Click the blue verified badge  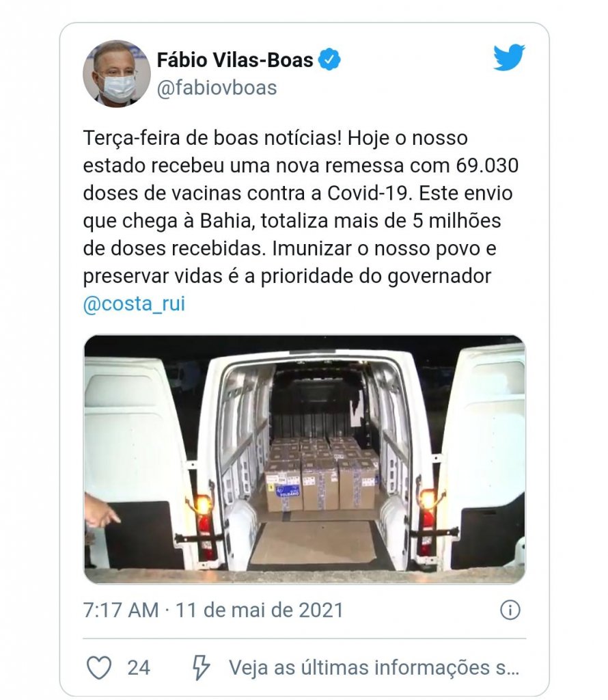tap(329, 60)
